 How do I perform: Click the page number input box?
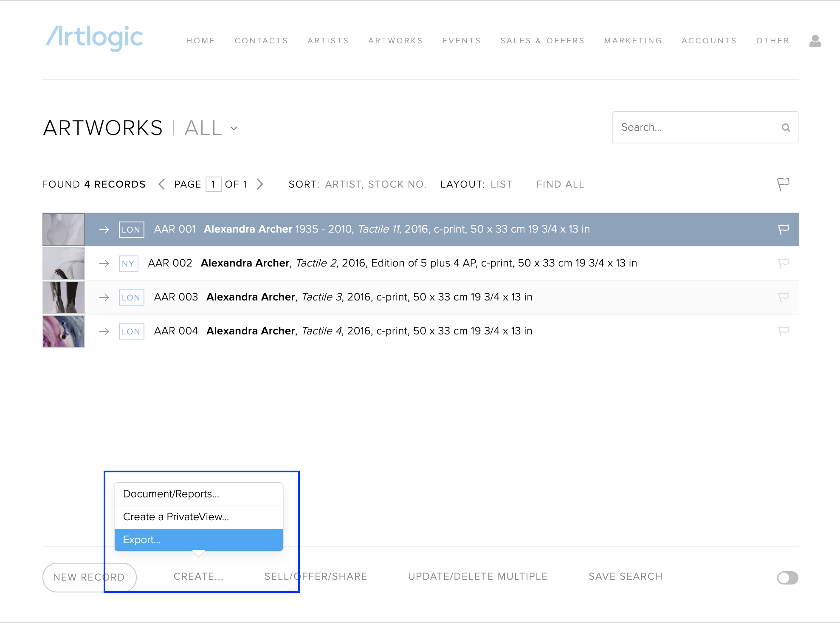pyautogui.click(x=213, y=184)
